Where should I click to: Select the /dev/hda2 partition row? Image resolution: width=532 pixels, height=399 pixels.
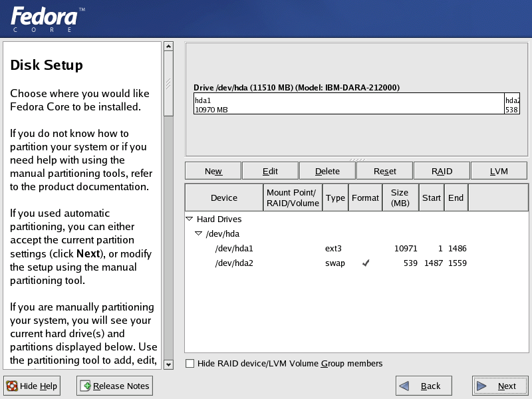click(x=356, y=263)
